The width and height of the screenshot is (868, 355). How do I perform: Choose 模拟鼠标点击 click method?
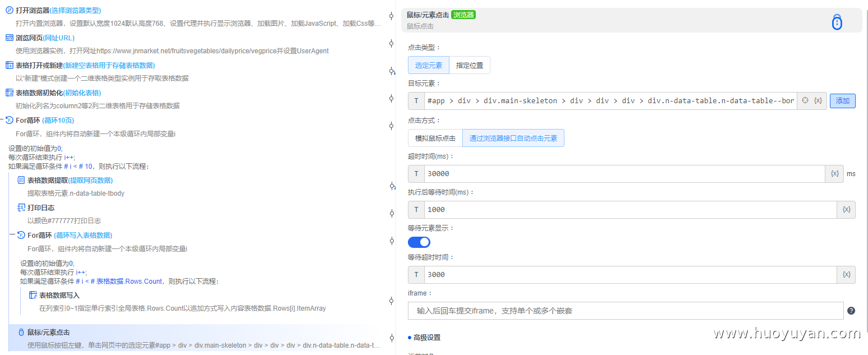click(x=435, y=138)
